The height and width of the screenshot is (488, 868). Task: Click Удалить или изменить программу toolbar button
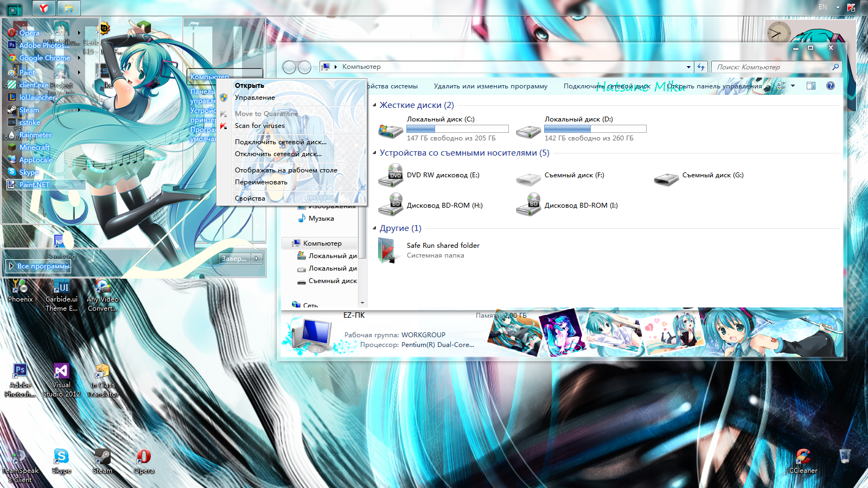[490, 86]
